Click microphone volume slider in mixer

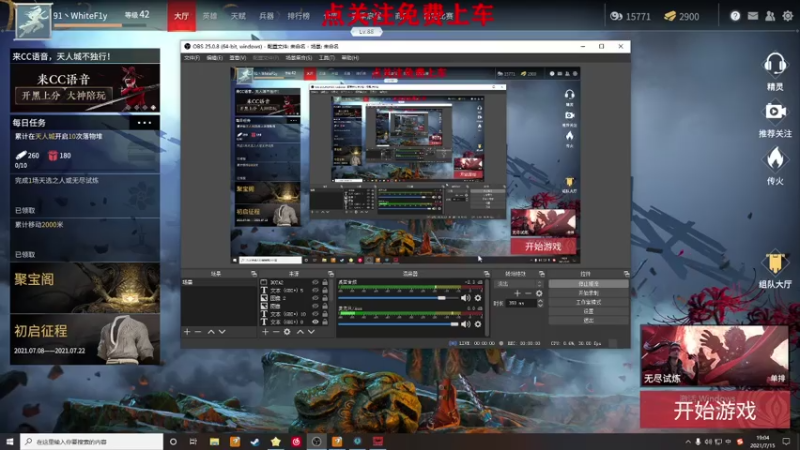coord(398,324)
